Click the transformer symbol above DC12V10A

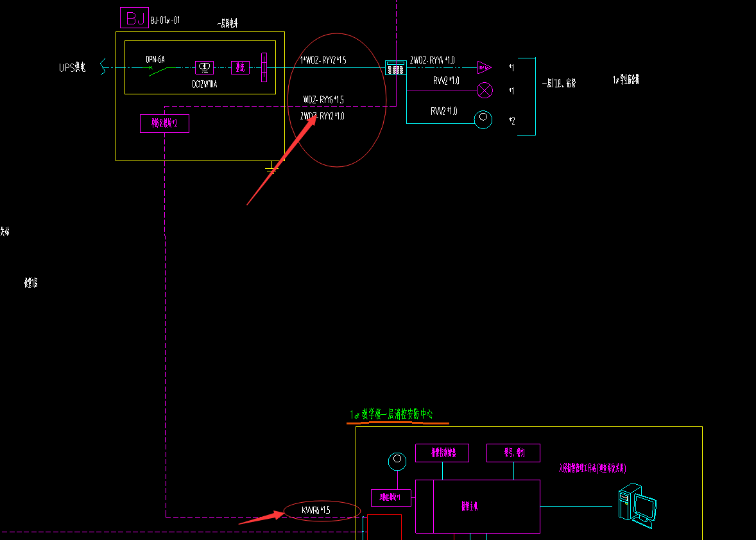[205, 67]
